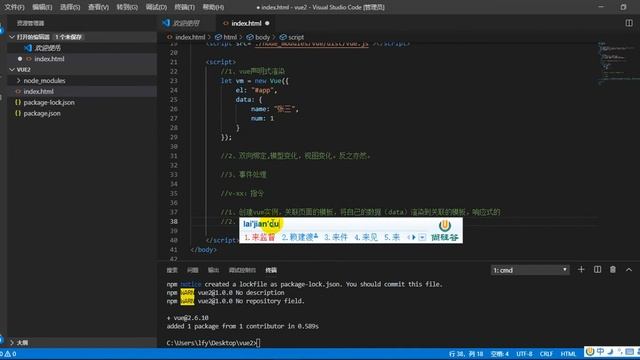Click the VS Code icon on the welcome tab
This screenshot has height=360, width=640.
(x=166, y=23)
